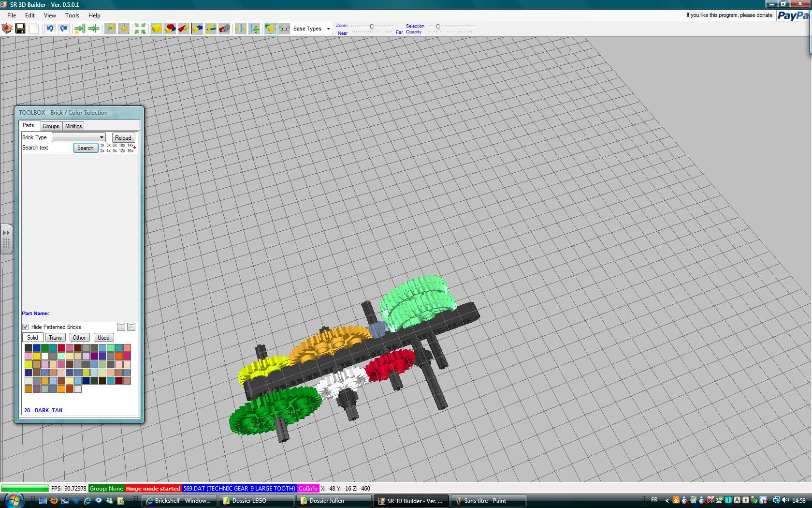The width and height of the screenshot is (812, 508).
Task: Open the View menu
Action: click(50, 15)
